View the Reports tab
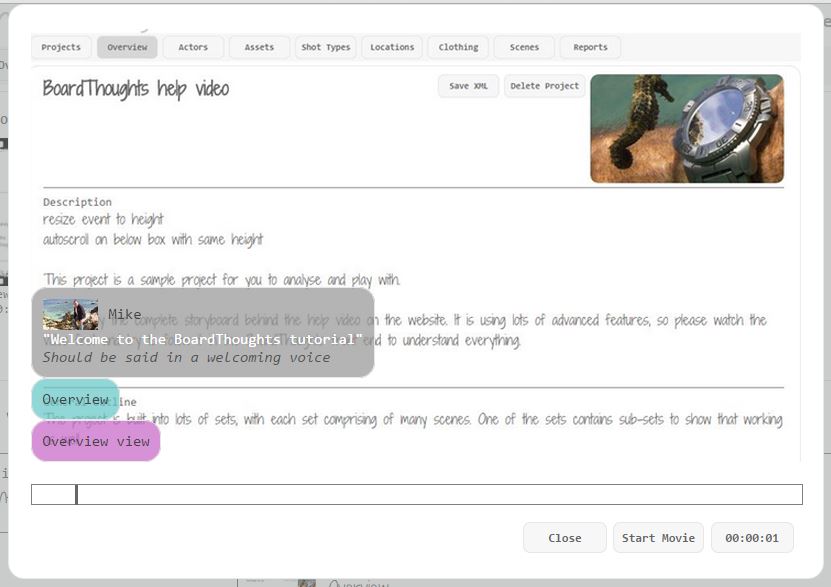 click(590, 47)
